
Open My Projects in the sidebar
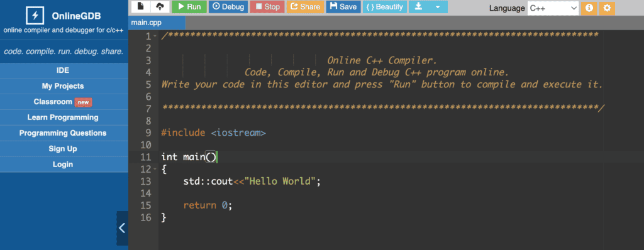pos(63,86)
